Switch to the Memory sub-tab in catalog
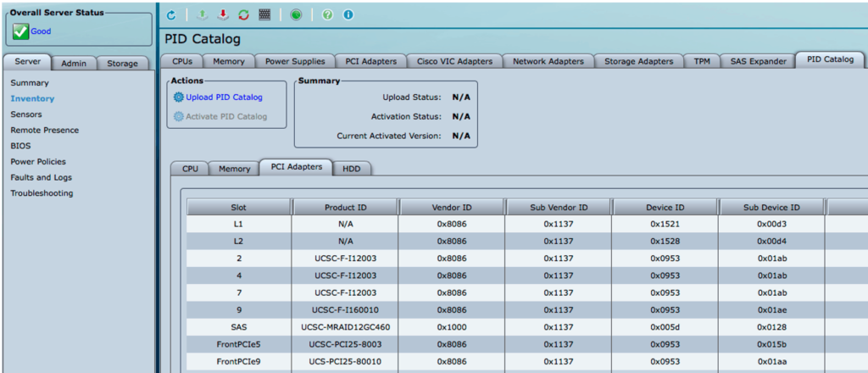868x373 pixels. [234, 169]
